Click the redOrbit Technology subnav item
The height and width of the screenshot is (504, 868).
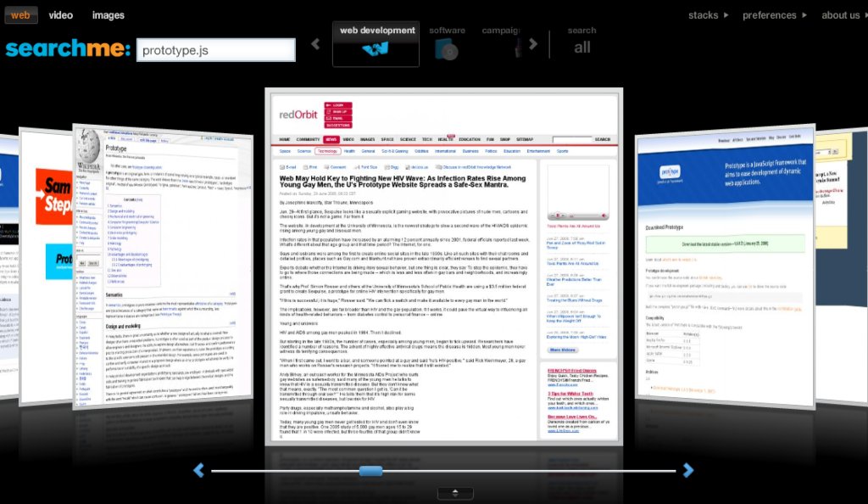click(x=327, y=151)
